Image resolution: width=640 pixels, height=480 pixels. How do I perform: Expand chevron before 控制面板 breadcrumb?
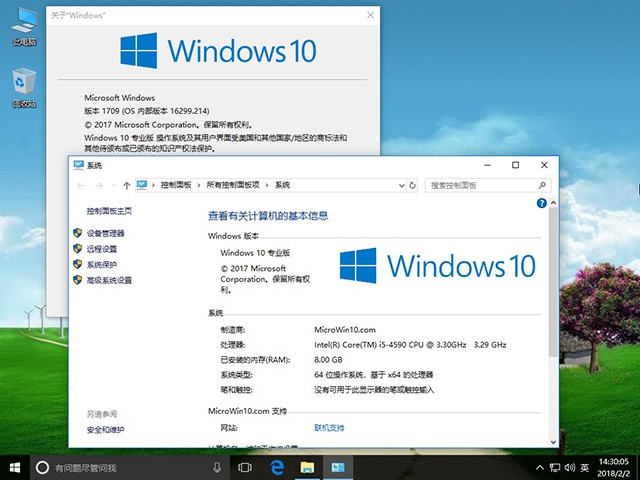click(153, 185)
